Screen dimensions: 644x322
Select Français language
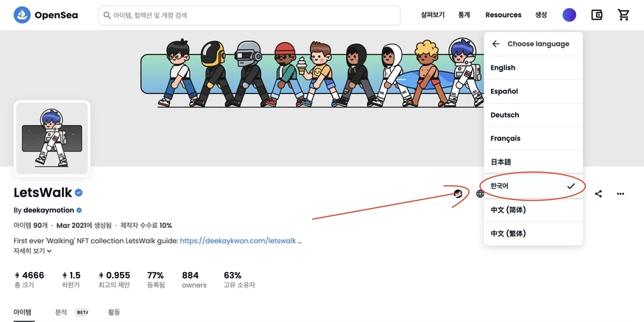533,139
